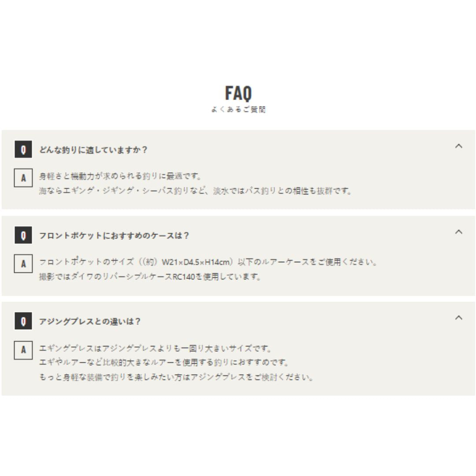
Task: Select the question text フロントポケットにおすすめのケースは？
Action: pos(115,235)
